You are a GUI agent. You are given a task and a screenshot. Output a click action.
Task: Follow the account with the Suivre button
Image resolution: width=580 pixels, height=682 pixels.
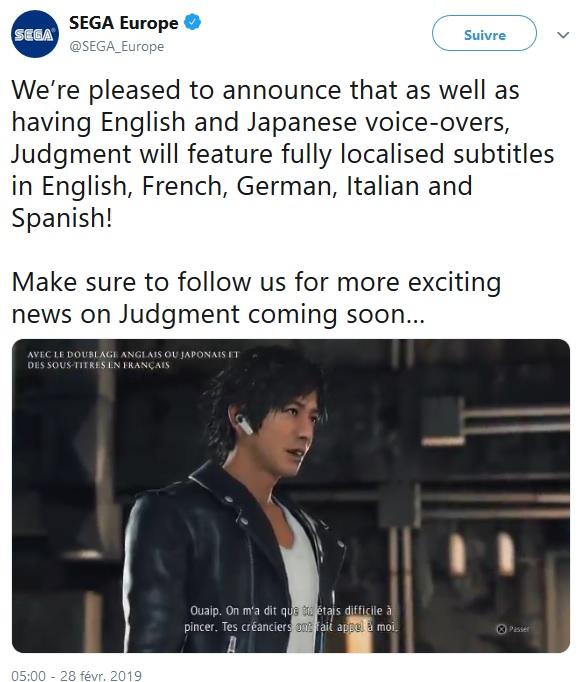click(x=484, y=33)
